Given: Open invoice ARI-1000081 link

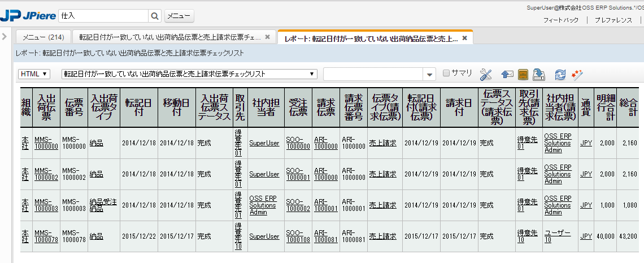Looking at the screenshot, I should click(326, 236).
